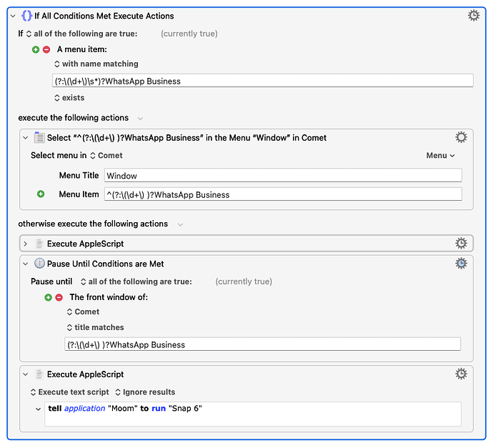This screenshot has width=493, height=448.
Task: Open gear menu of Pause Until Conditions action
Action: point(461,264)
